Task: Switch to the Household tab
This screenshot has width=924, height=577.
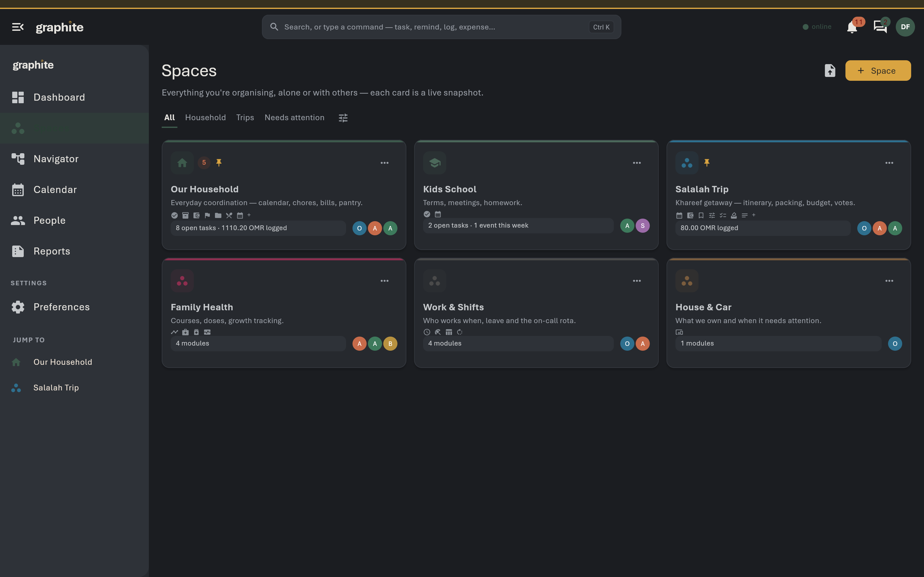Action: [x=205, y=118]
